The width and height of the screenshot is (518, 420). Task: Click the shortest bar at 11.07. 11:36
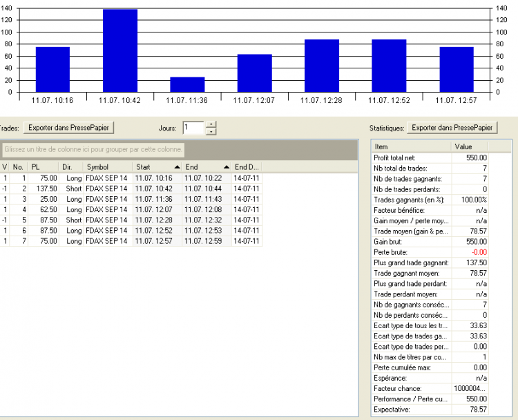[x=187, y=84]
